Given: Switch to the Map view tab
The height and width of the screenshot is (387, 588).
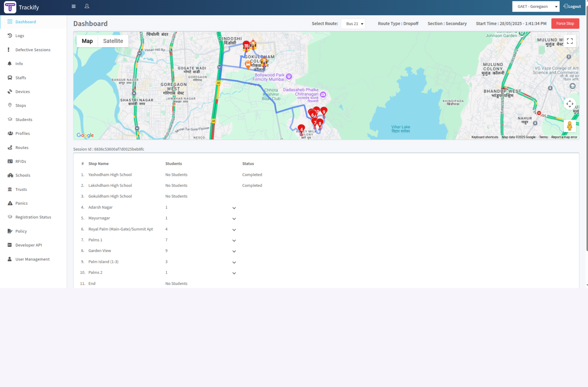Looking at the screenshot, I should pos(87,41).
